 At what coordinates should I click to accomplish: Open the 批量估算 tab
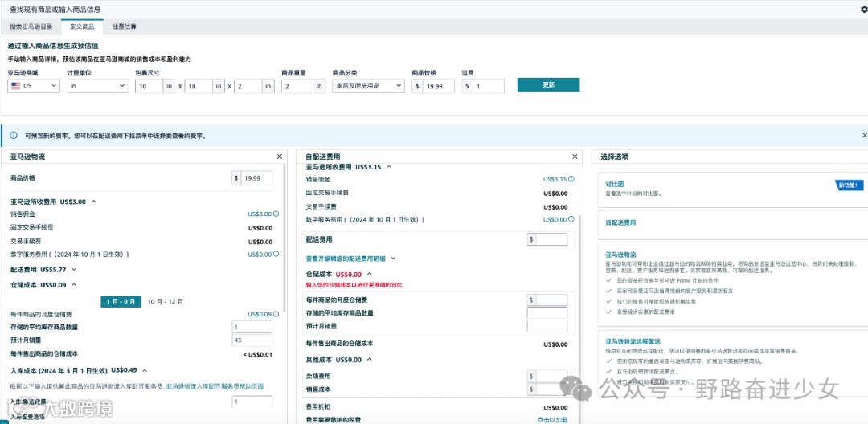[124, 26]
